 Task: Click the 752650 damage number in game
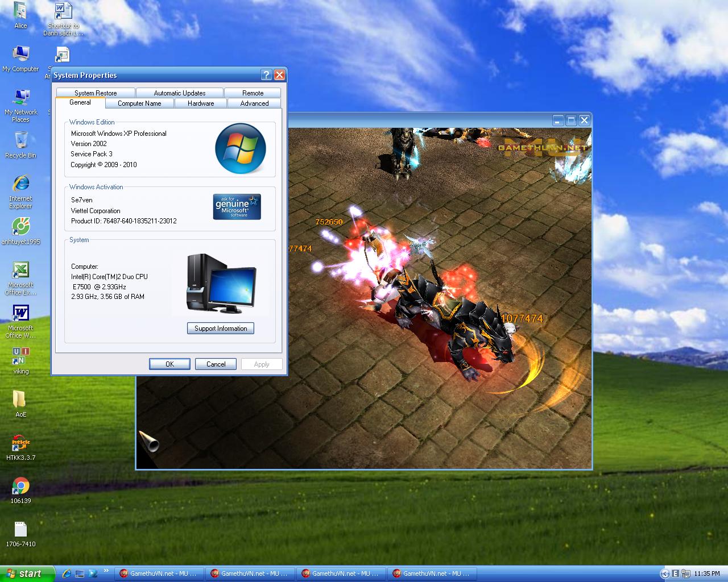[x=329, y=222]
